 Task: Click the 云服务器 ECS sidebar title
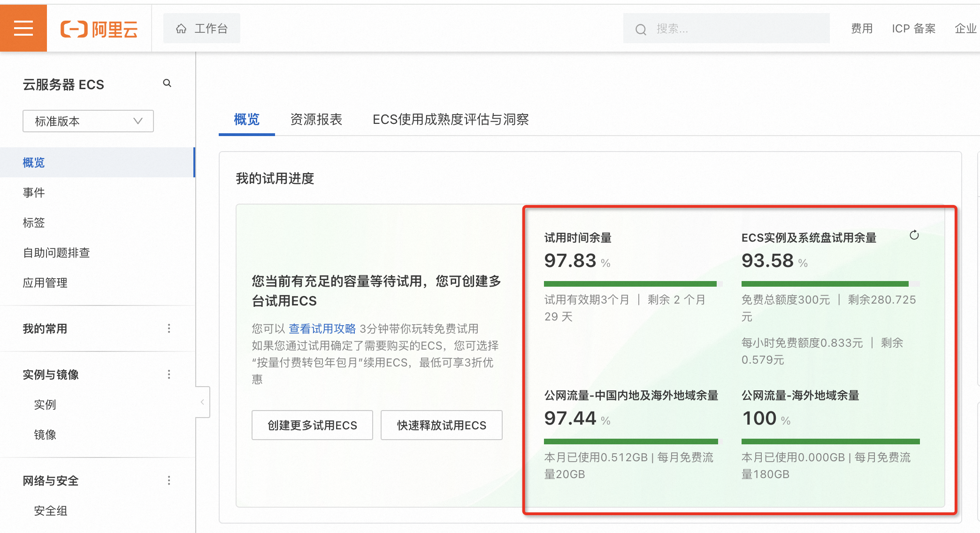pyautogui.click(x=63, y=84)
